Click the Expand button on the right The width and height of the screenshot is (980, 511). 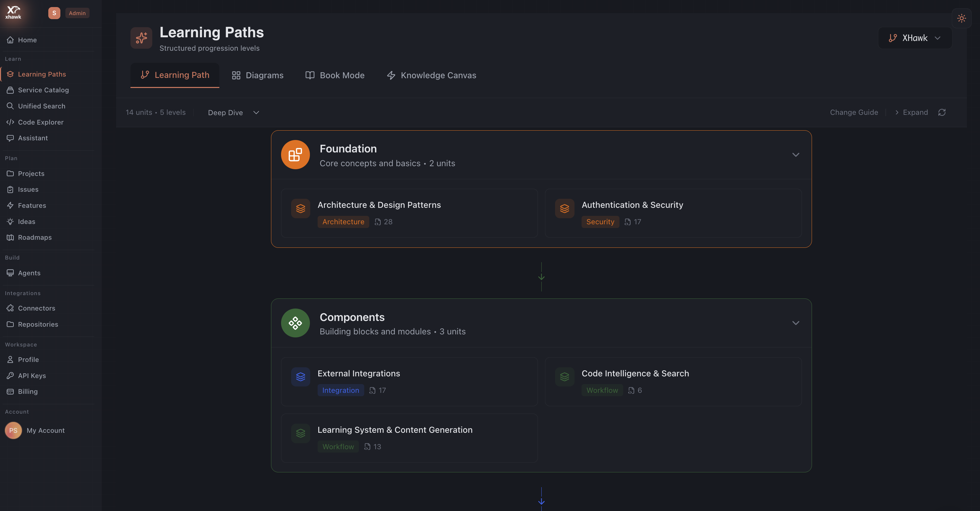pyautogui.click(x=912, y=112)
